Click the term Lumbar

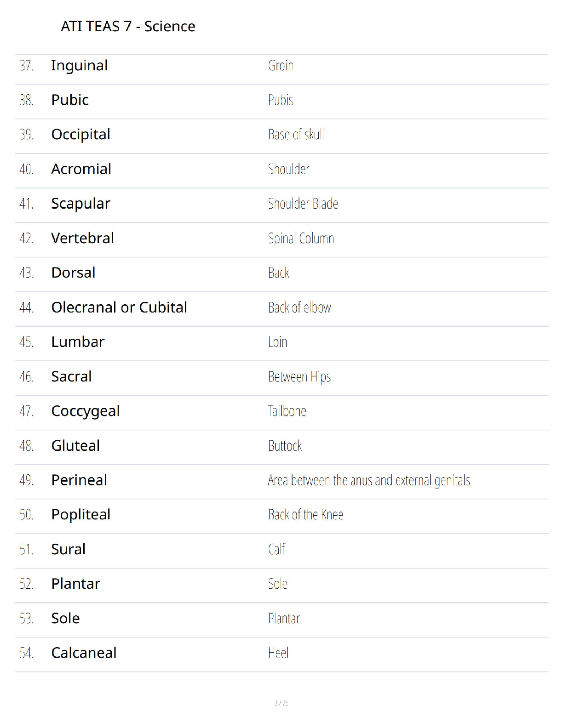coord(78,342)
